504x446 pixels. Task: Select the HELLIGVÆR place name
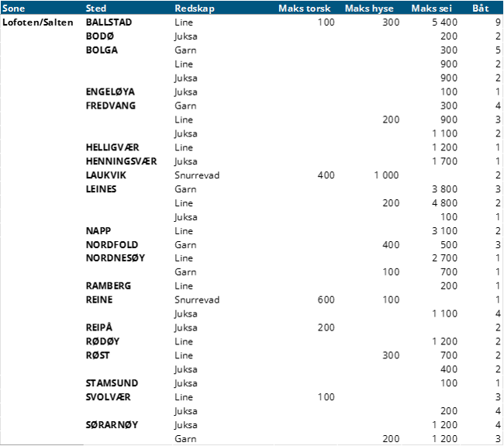click(x=112, y=147)
